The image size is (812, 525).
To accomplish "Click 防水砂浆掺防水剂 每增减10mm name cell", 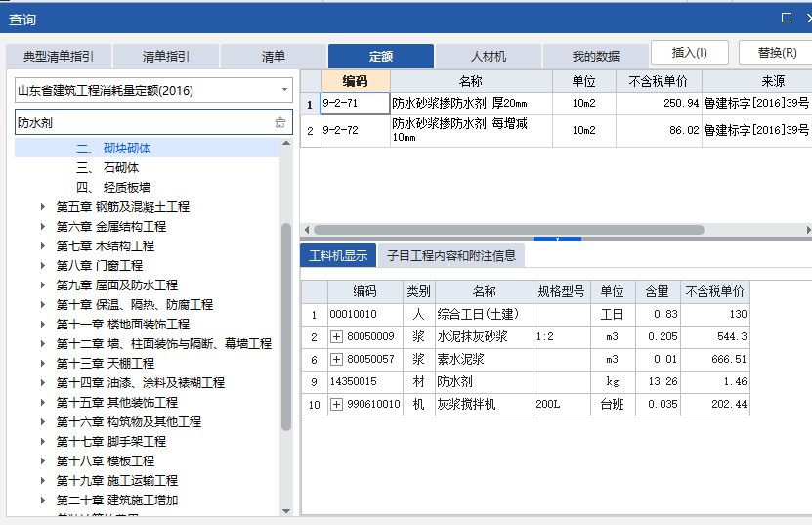I will (x=471, y=130).
